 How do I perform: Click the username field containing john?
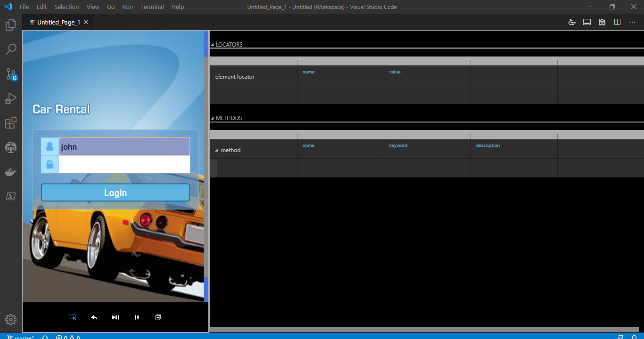click(124, 146)
